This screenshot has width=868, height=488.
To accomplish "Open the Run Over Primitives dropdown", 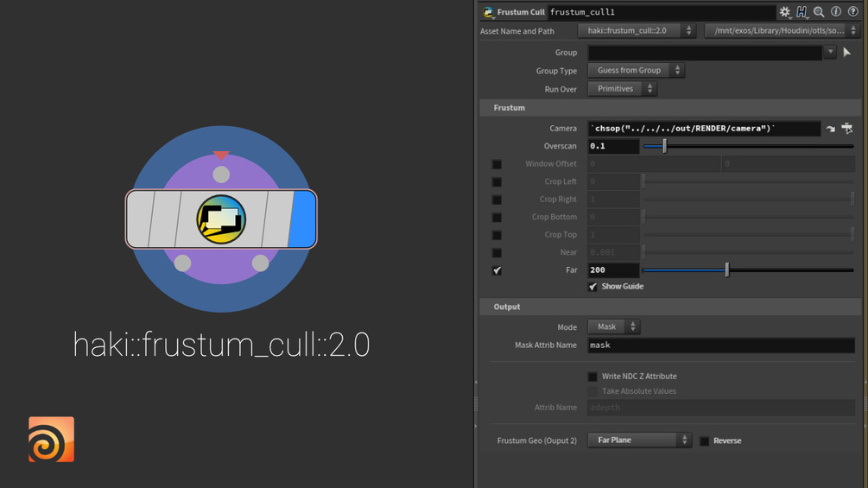I will (x=622, y=88).
